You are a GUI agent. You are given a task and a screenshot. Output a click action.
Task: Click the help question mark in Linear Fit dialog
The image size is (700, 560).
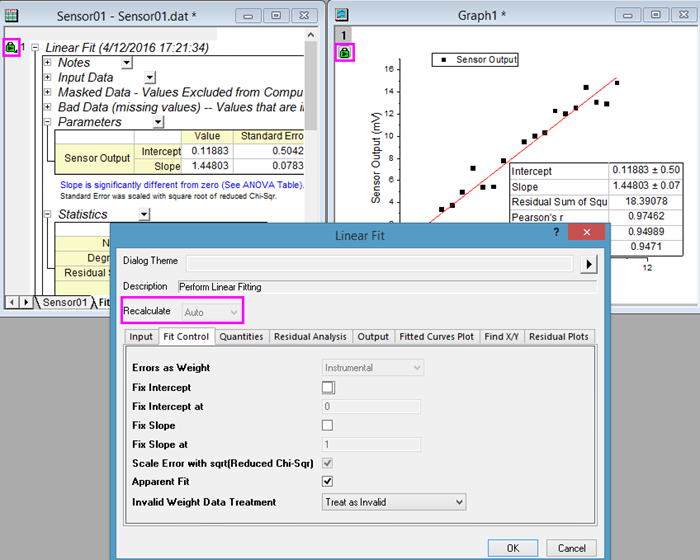coord(556,232)
